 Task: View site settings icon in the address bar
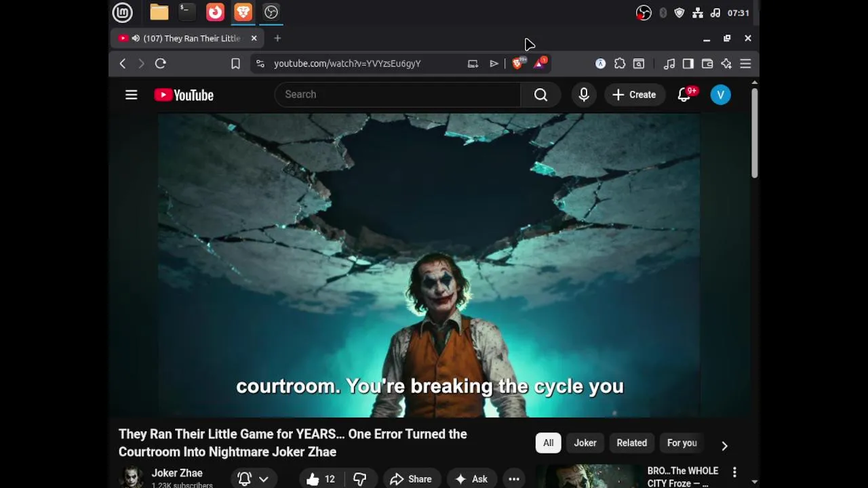click(x=260, y=64)
